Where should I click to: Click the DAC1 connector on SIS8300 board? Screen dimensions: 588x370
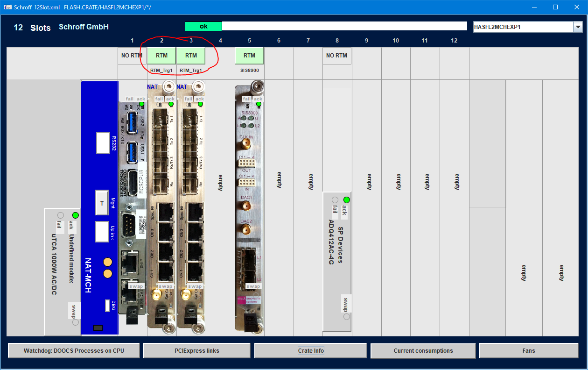pyautogui.click(x=246, y=206)
